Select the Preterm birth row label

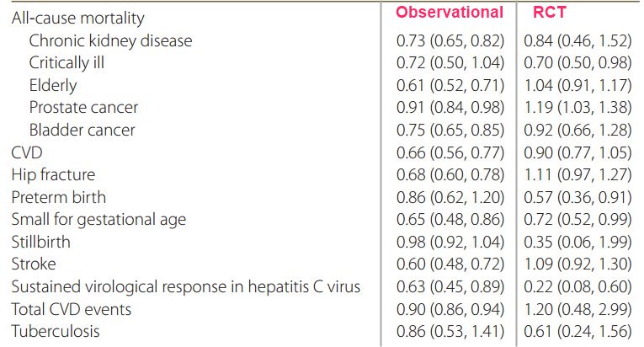(59, 197)
